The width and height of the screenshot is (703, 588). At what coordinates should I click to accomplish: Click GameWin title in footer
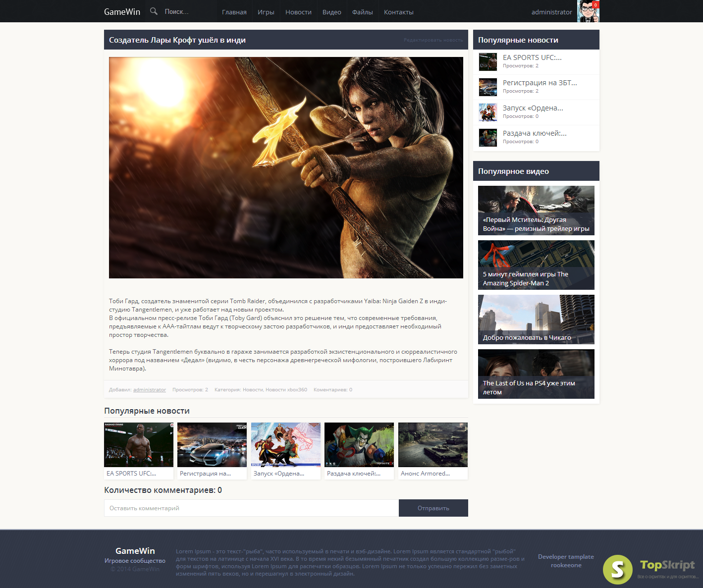tap(135, 551)
